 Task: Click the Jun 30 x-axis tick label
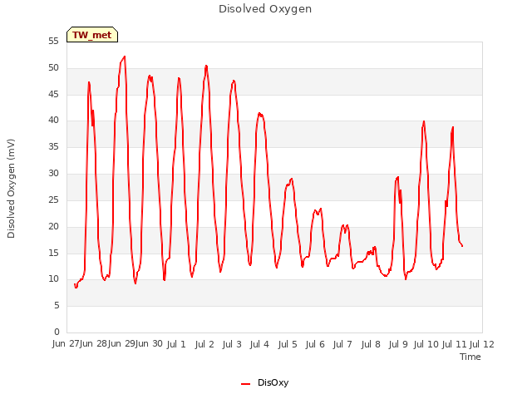pos(149,343)
